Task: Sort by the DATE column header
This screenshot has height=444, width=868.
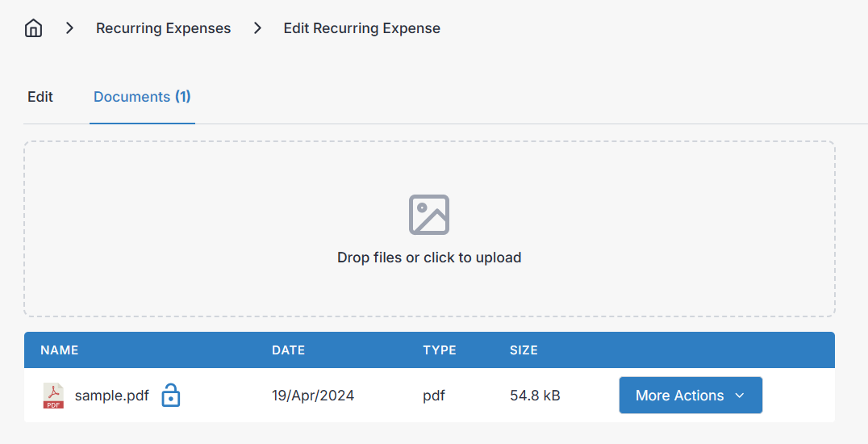Action: 288,350
